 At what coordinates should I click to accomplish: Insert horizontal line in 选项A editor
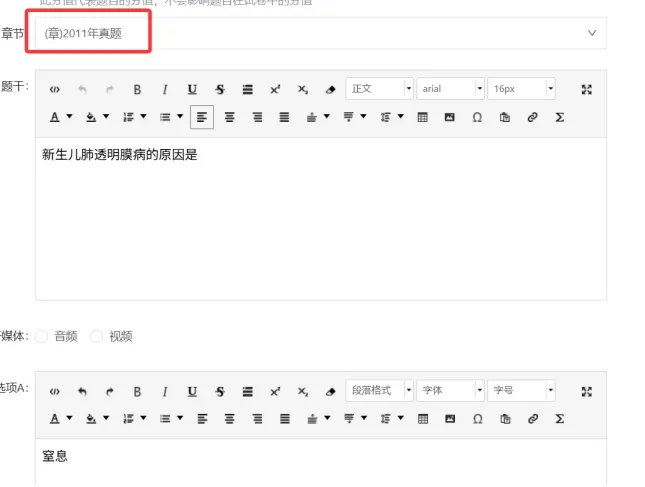(247, 392)
